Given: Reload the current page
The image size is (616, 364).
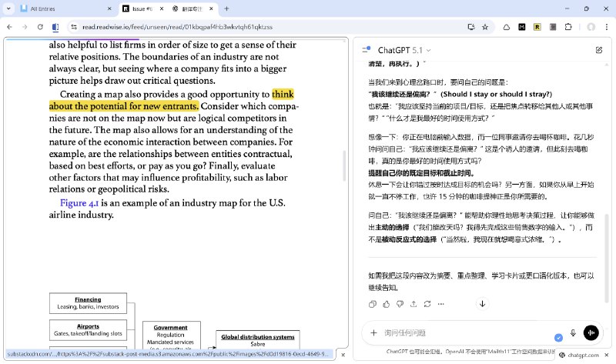Looking at the screenshot, I should pyautogui.click(x=40, y=27).
